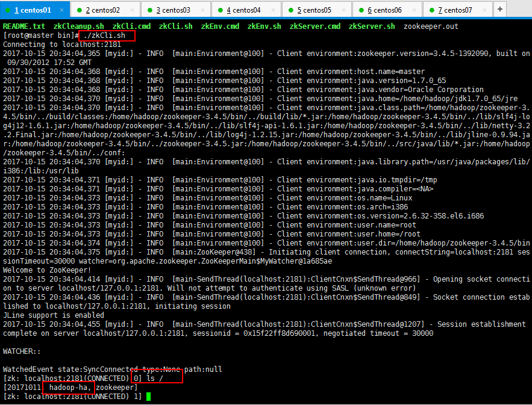Image resolution: width=532 pixels, height=405 pixels.
Task: Close the centos07 session tab
Action: coord(486,10)
